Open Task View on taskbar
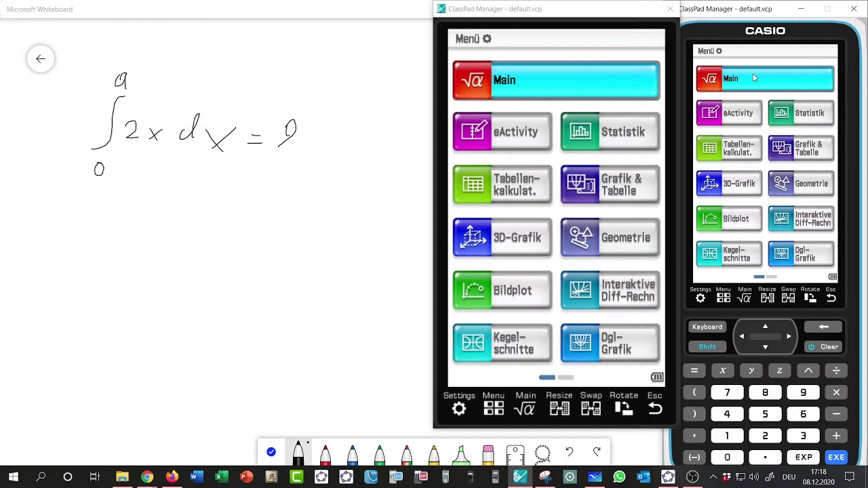 [x=95, y=477]
